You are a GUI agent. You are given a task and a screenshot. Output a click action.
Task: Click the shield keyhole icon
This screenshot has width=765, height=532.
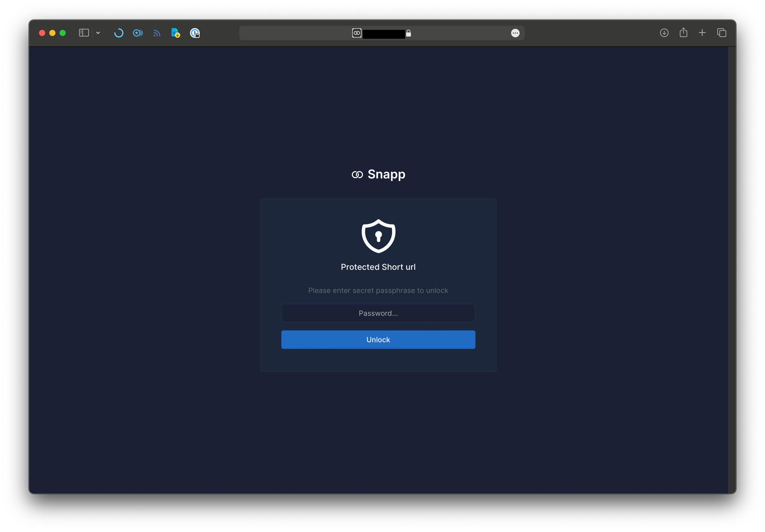click(x=378, y=236)
